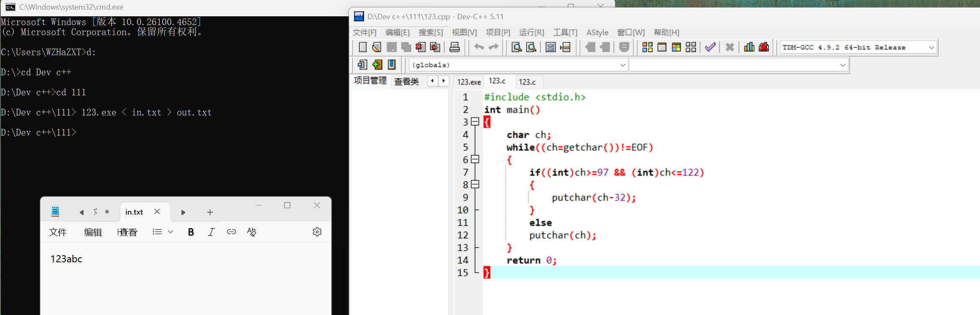980x315 pixels.
Task: Click the Compile & Run icon in Dev-C++
Action: 676,47
